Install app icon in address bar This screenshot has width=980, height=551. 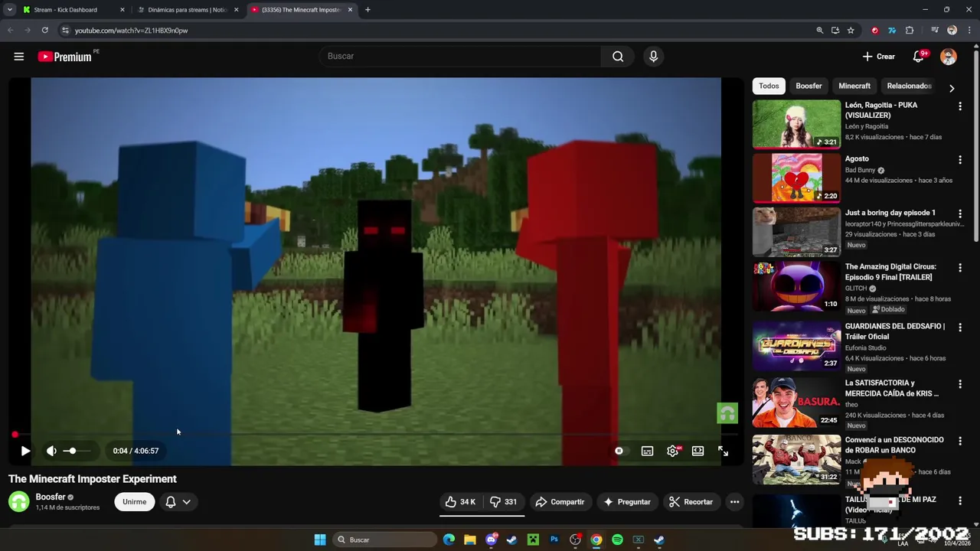coord(835,31)
